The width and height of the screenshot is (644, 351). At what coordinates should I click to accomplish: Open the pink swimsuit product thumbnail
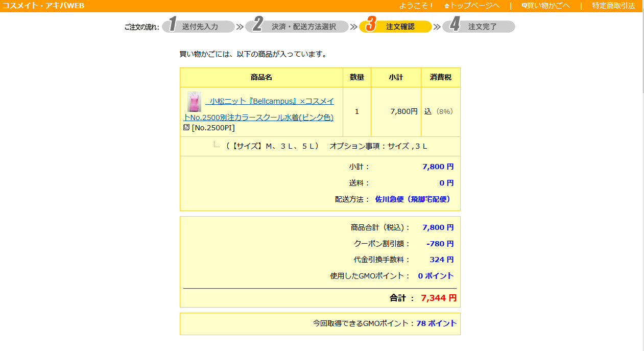point(194,102)
